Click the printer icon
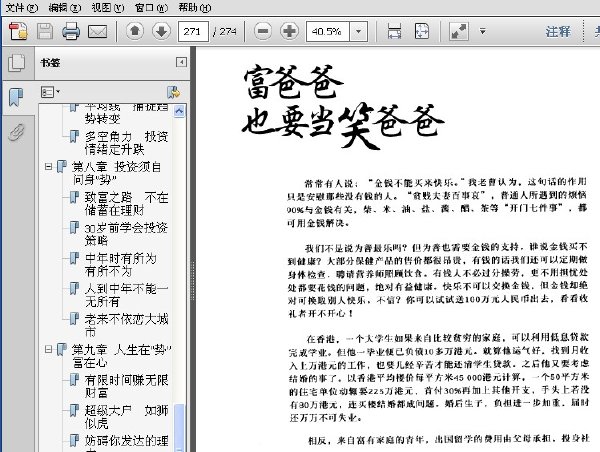The image size is (600, 452). pos(71,31)
